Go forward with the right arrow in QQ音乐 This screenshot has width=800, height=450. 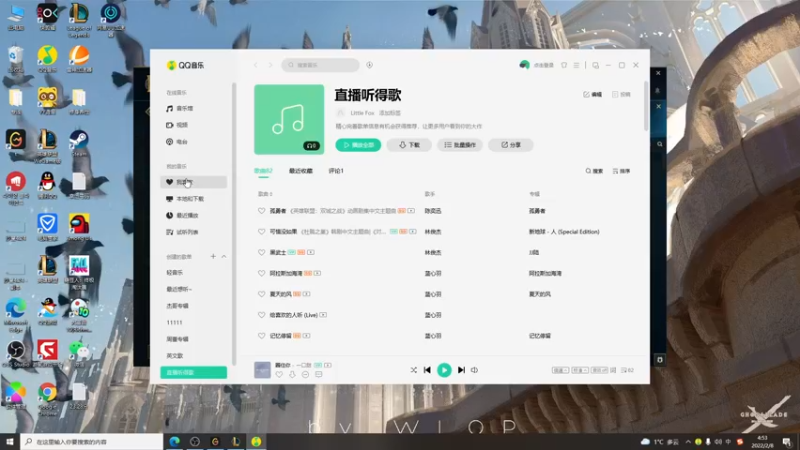(270, 65)
